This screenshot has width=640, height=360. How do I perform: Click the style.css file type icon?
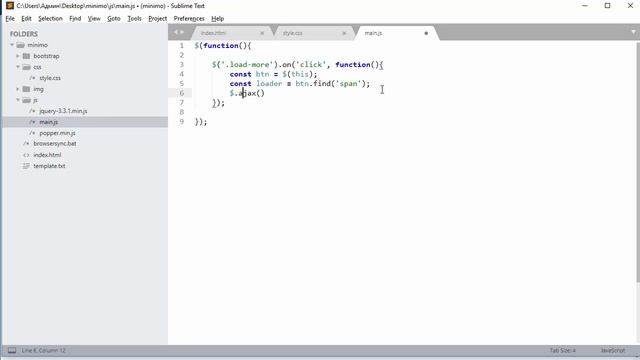32,78
